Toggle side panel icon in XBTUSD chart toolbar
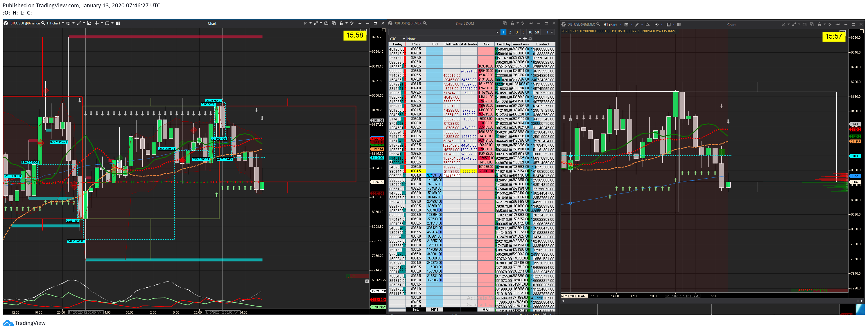868x331 pixels. (x=679, y=25)
